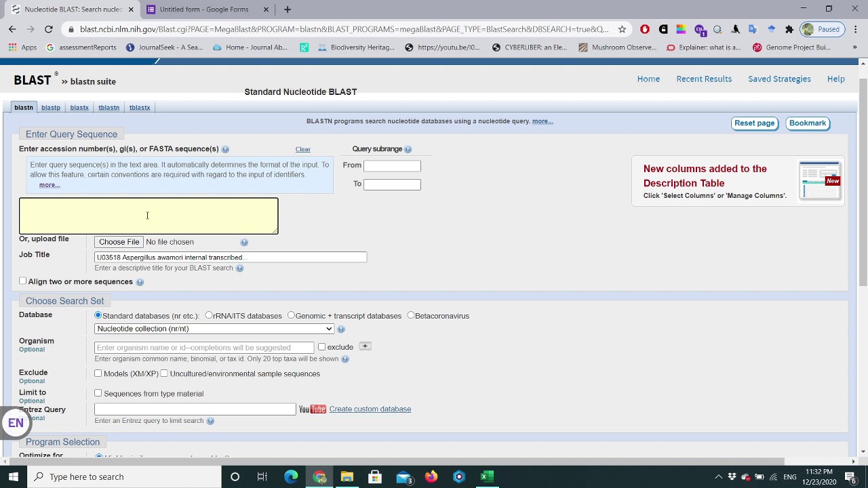The height and width of the screenshot is (488, 868).
Task: Open Recent Results link
Action: (704, 79)
